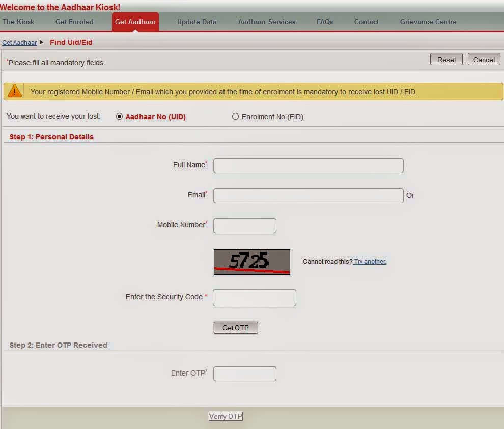Click Step 1: Personal Details heading
This screenshot has width=504, height=429.
point(51,137)
